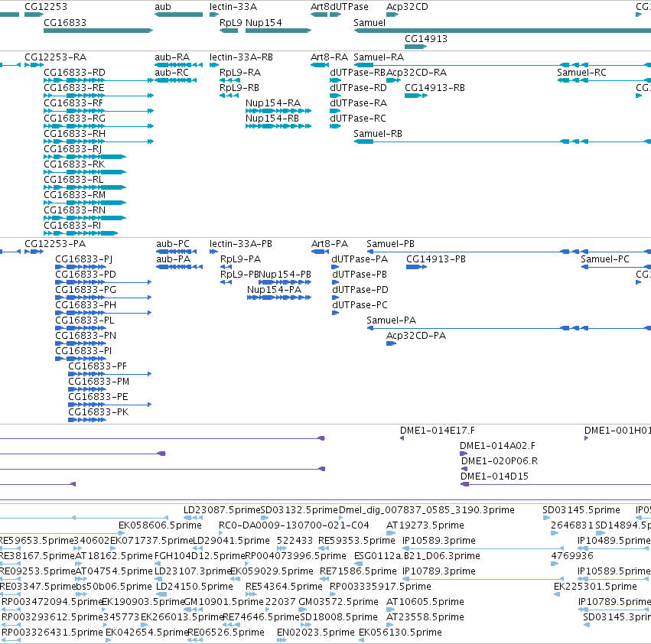Screen dimensions: 651x644
Task: Click the EN02023.5prime EST
Action: pos(316,633)
